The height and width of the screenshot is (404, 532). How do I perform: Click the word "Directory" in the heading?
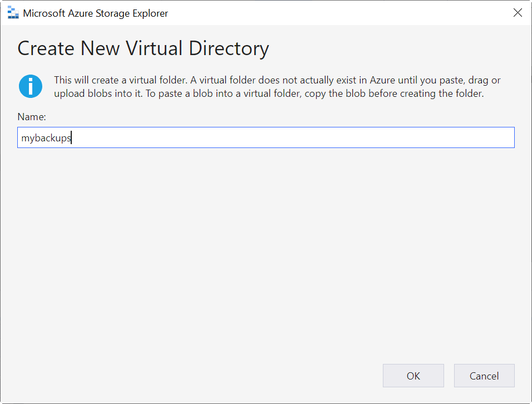point(229,48)
